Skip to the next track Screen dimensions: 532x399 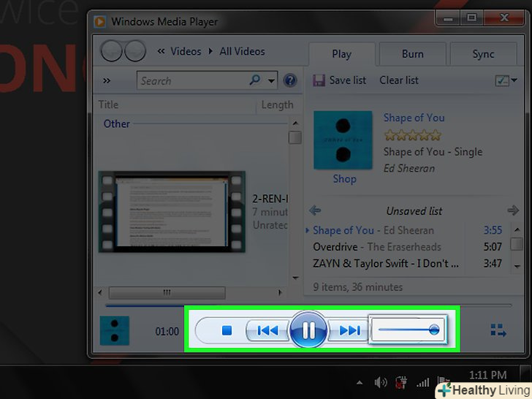click(349, 331)
